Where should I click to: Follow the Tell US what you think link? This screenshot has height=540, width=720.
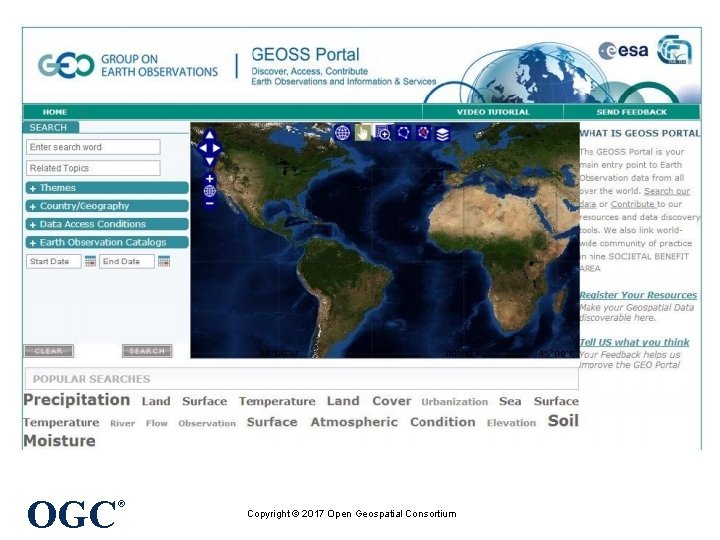[x=634, y=342]
